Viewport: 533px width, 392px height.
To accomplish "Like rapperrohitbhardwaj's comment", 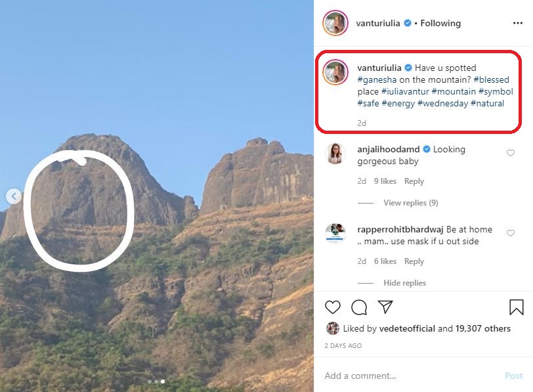I will click(x=510, y=233).
